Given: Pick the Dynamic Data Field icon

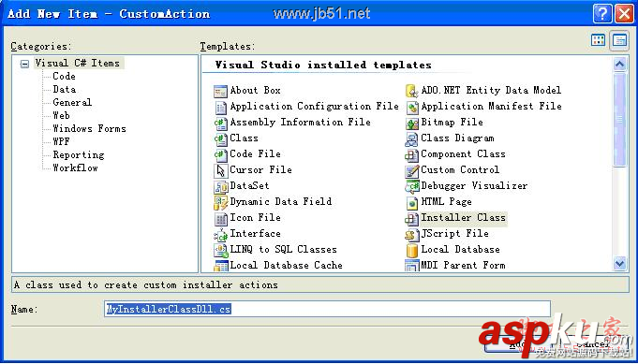Looking at the screenshot, I should click(x=220, y=202).
